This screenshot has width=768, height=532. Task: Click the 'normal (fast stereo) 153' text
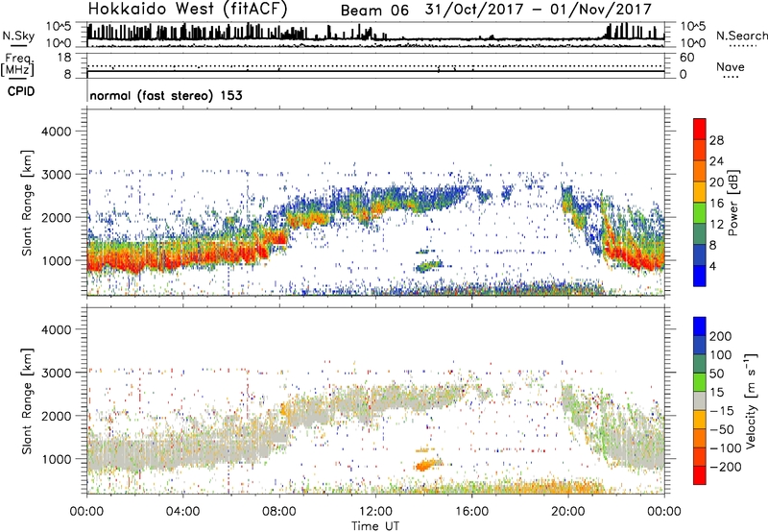(x=166, y=95)
